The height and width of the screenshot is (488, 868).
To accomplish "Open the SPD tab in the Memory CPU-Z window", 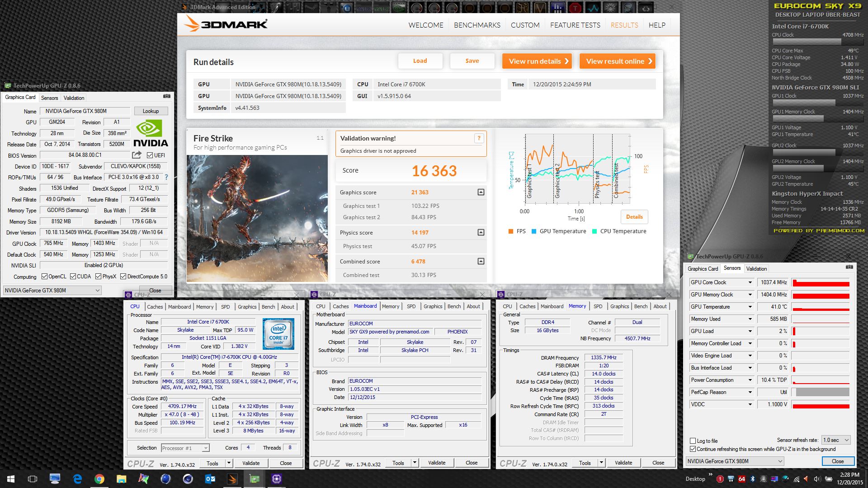I will pos(598,306).
